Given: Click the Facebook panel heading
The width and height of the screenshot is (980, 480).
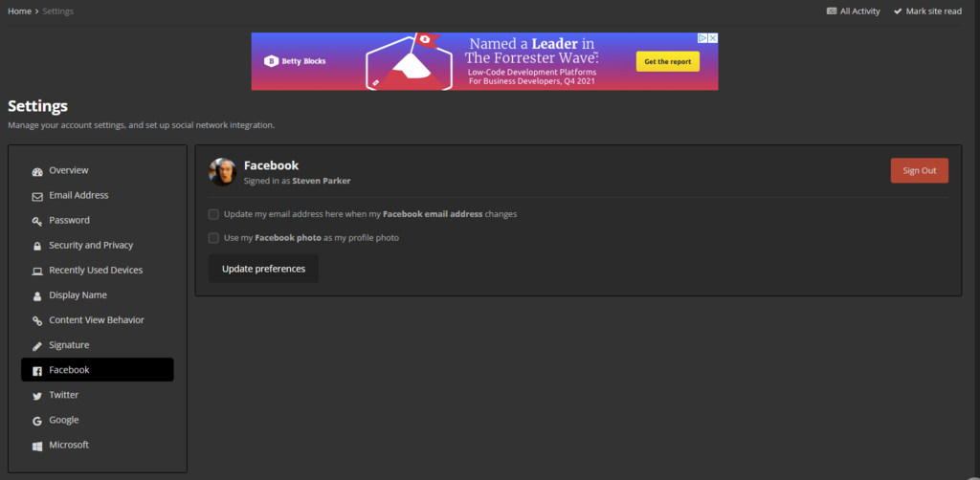Looking at the screenshot, I should pos(271,165).
